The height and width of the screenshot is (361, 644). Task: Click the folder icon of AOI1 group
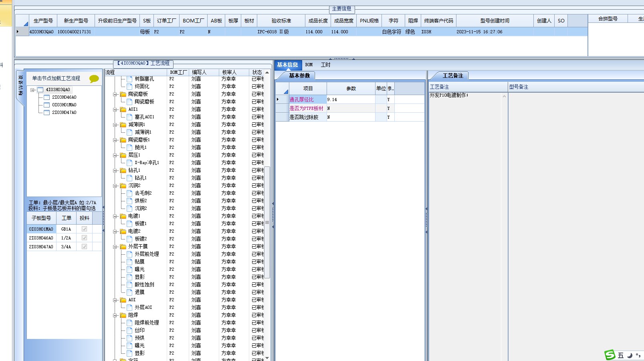(x=123, y=110)
